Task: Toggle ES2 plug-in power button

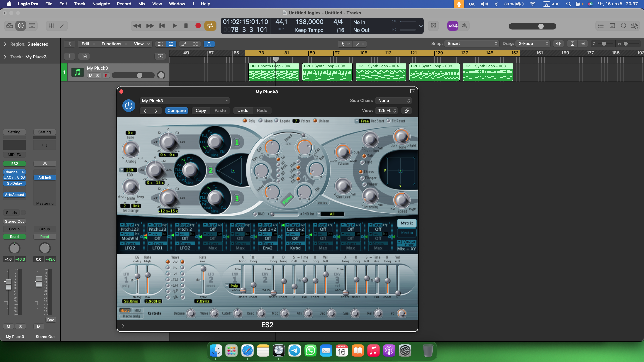Action: click(128, 106)
